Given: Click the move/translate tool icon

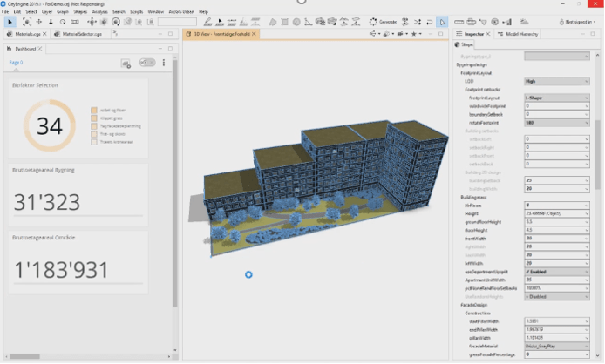Looking at the screenshot, I should (x=38, y=21).
